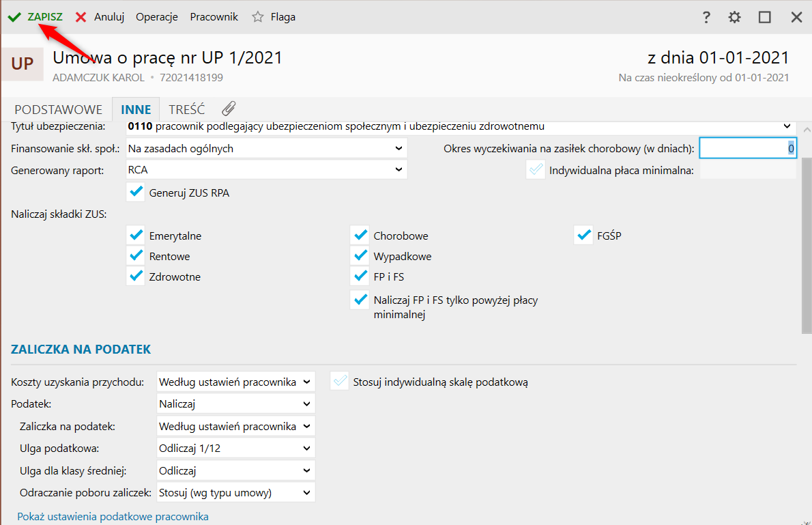Open the Operacje menu
This screenshot has width=812, height=525.
tap(157, 17)
